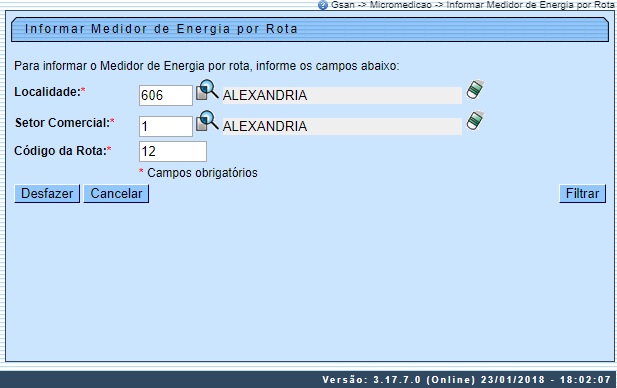Viewport: 617px width, 388px height.
Task: Click the Versão 3.17.7.0 status text
Action: coord(466,380)
